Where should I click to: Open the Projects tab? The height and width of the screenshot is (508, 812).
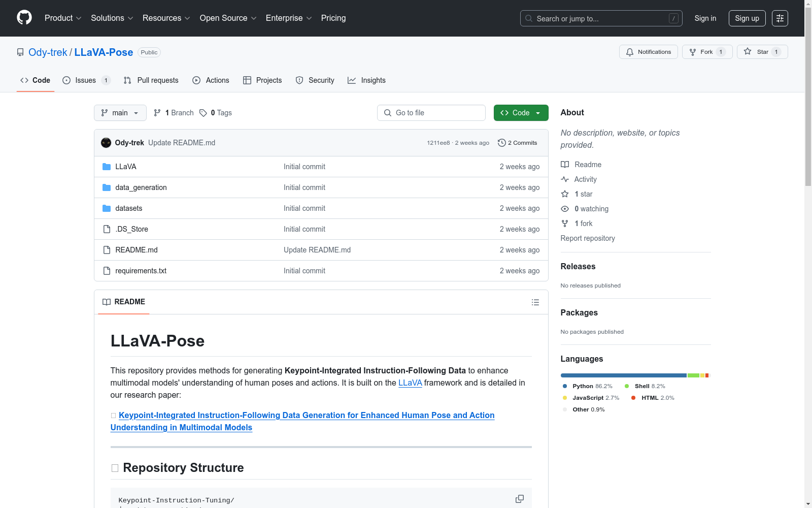(x=262, y=80)
